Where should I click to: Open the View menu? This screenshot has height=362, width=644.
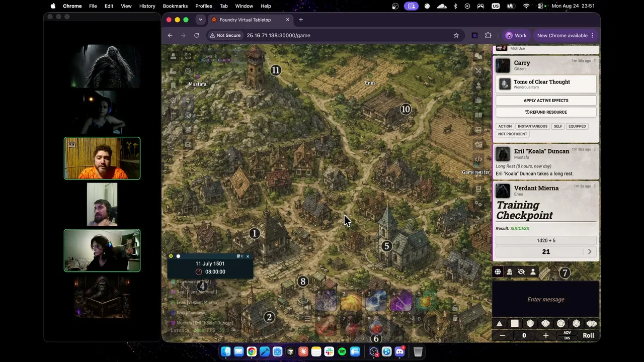[126, 6]
